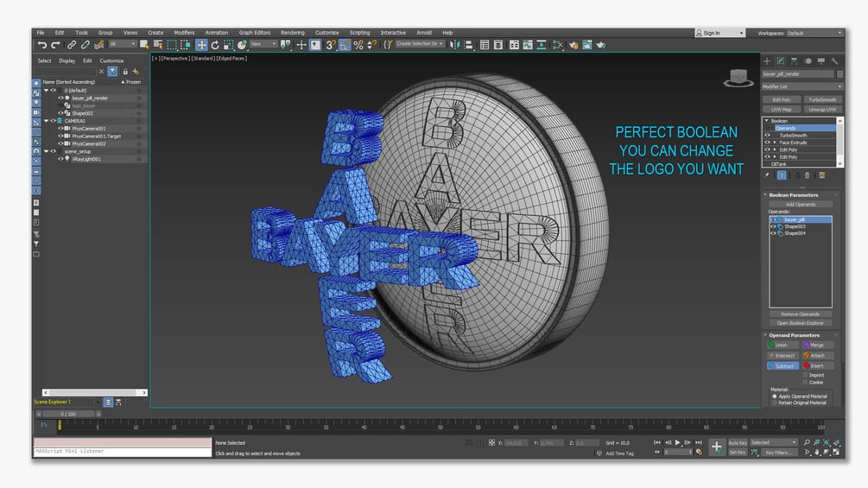Open the Create Selection Set dropdown
The width and height of the screenshot is (868, 488).
pos(420,44)
